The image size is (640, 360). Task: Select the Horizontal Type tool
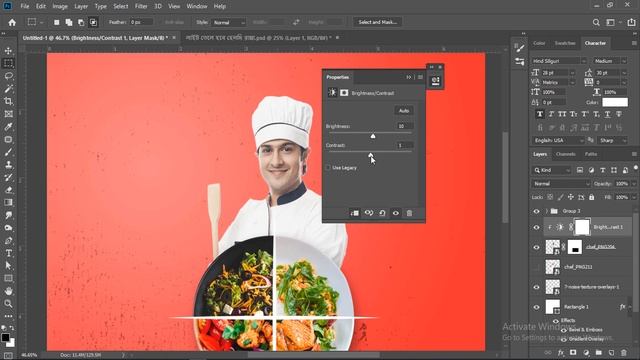click(x=8, y=253)
